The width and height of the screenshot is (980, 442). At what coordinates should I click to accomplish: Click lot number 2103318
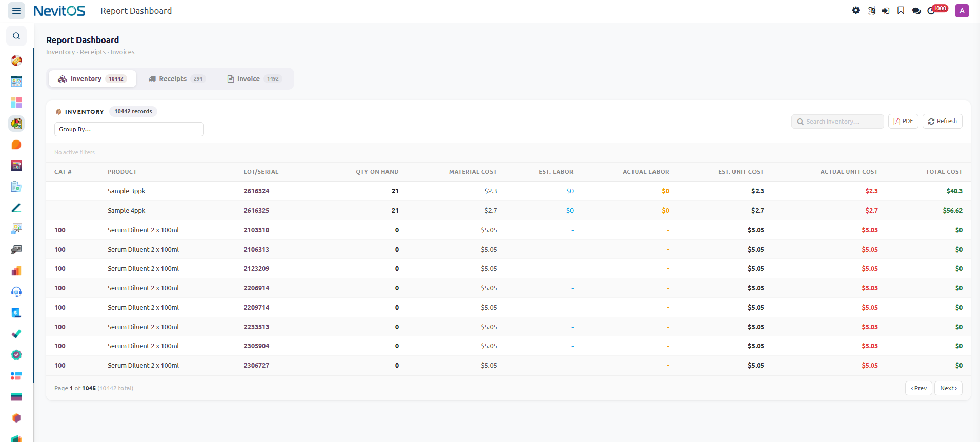coord(256,230)
